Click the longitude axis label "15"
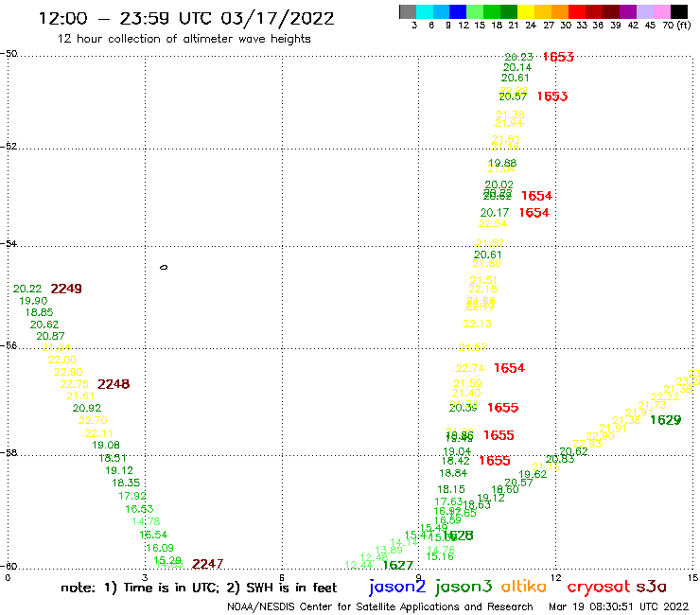Viewport: 700px width, 615px height. (x=692, y=578)
